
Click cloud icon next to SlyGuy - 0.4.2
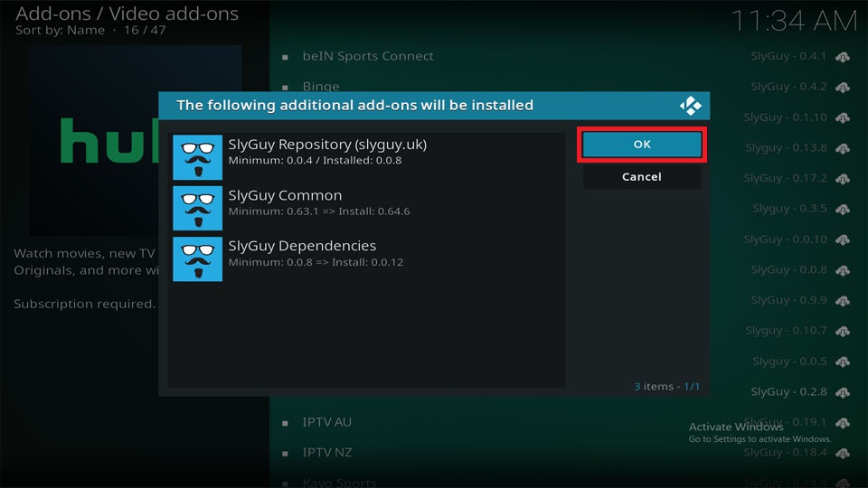(x=843, y=87)
